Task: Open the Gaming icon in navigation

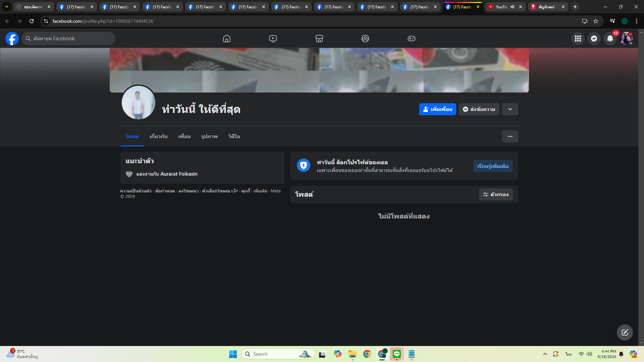Action: point(412,39)
